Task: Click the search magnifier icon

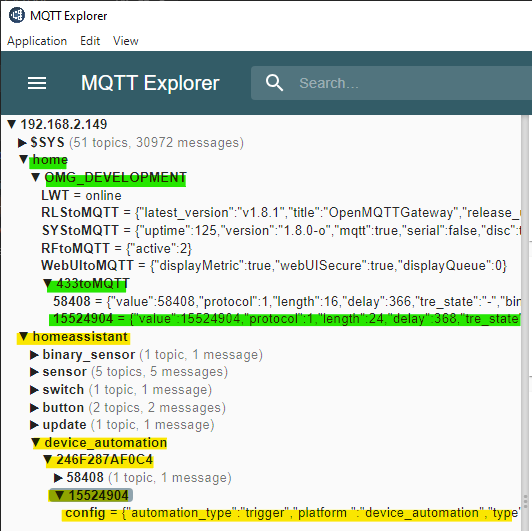Action: [274, 83]
